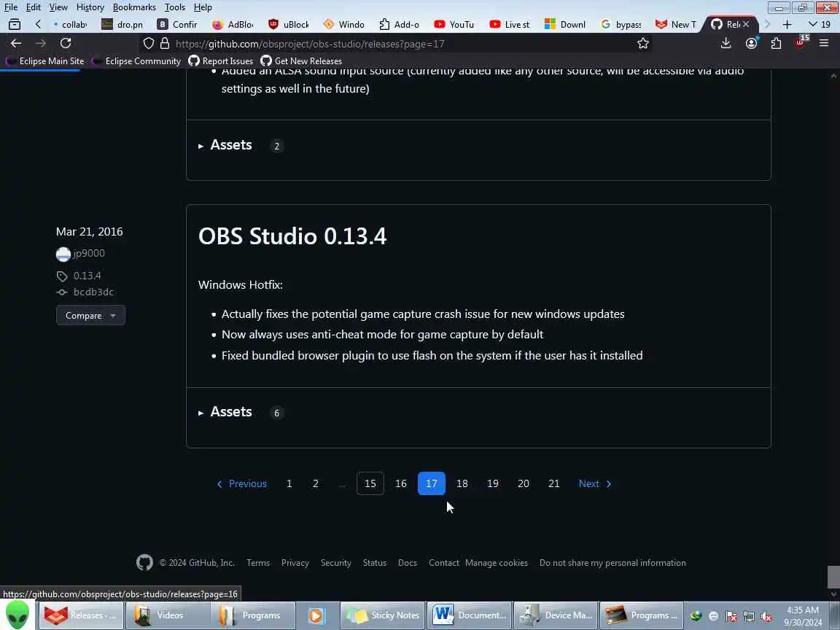Viewport: 840px width, 630px height.
Task: Click the jp9000 avatar image
Action: 63,254
